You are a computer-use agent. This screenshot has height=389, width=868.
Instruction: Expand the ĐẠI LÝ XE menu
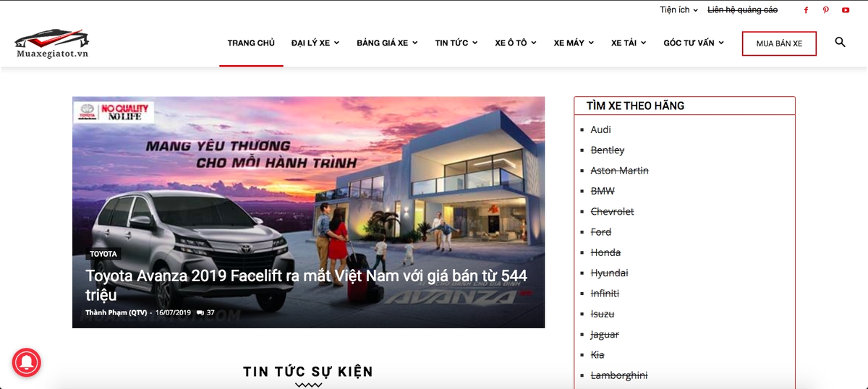tap(315, 43)
